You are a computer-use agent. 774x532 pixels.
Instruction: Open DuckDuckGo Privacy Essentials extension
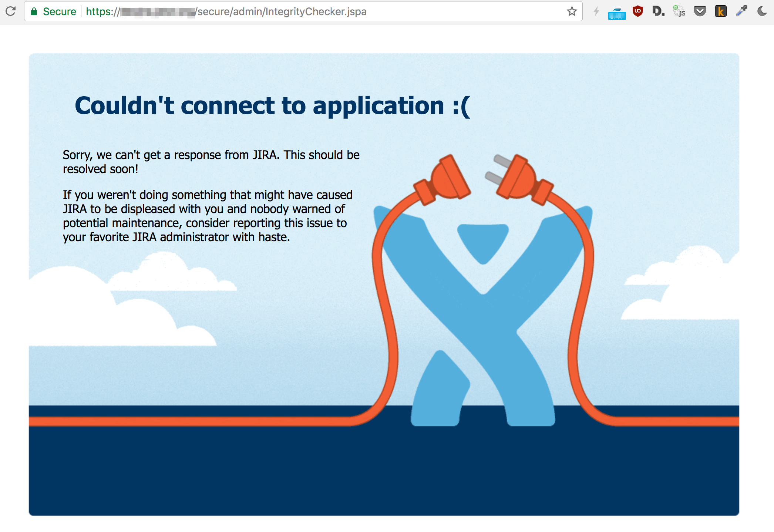tap(658, 11)
